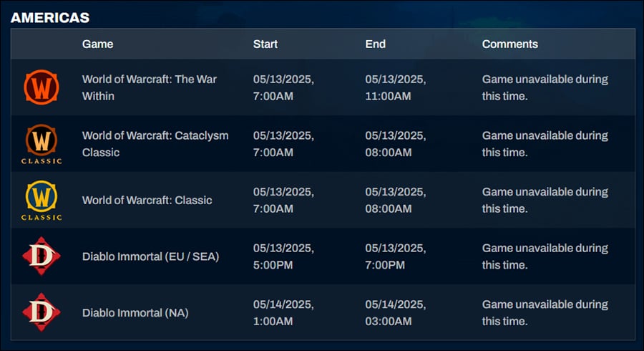
Task: Select World of Warcraft: Cataclysm Classic name
Action: pos(155,144)
